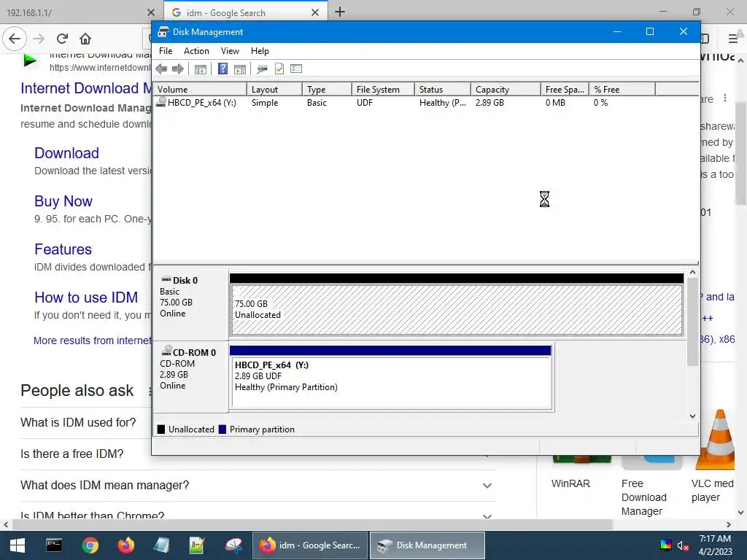
Task: Click the Connect/Refresh disk toolbar icon
Action: (262, 69)
